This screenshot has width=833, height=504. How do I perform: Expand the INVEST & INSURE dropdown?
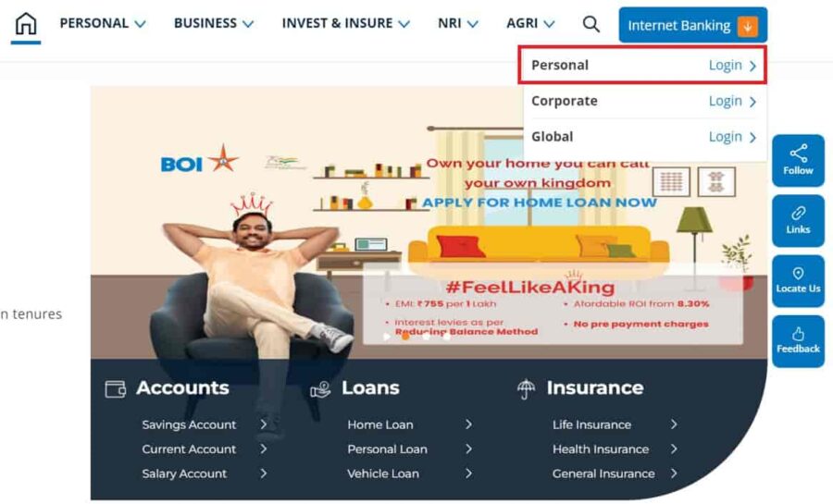pos(346,23)
